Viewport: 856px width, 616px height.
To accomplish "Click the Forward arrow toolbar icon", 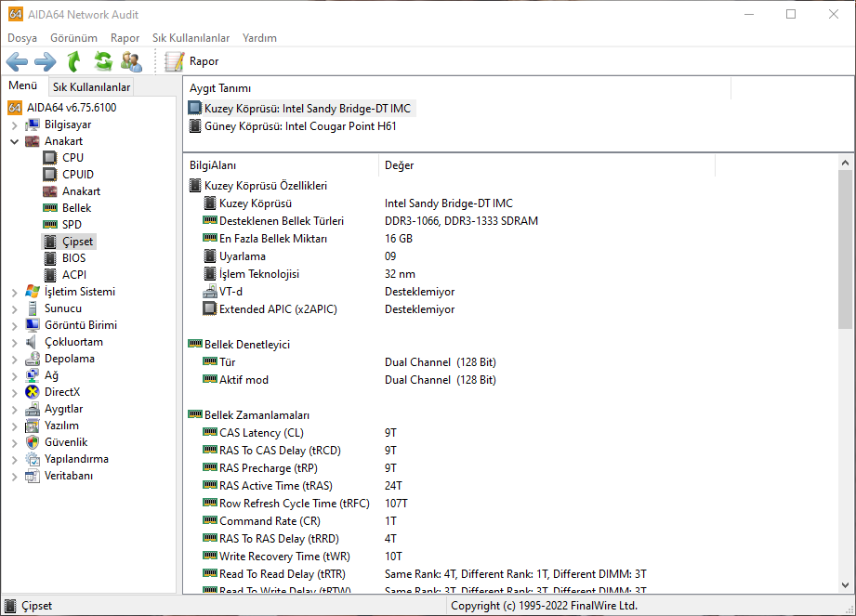I will click(46, 61).
